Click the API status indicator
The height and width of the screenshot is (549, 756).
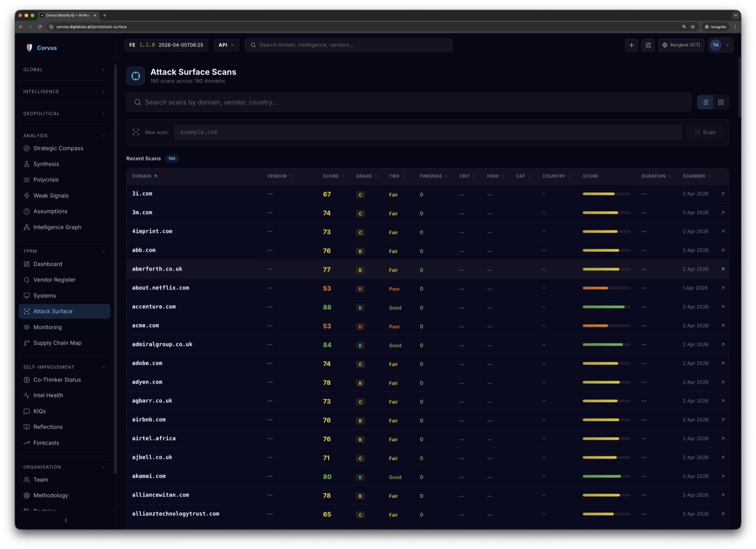[226, 45]
